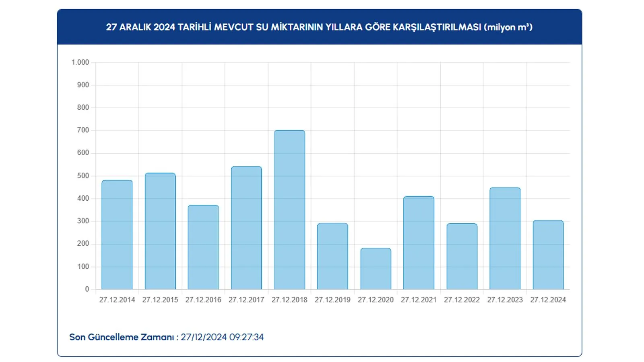Select the 27.12.2017 water level bar

[246, 228]
